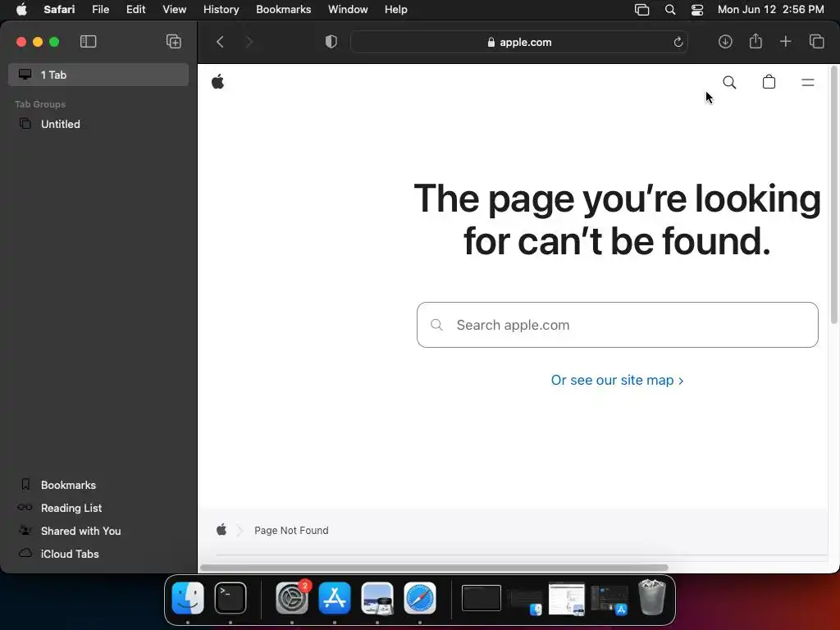840x630 pixels.
Task: Restore the dark minimized window in Dock
Action: click(481, 598)
